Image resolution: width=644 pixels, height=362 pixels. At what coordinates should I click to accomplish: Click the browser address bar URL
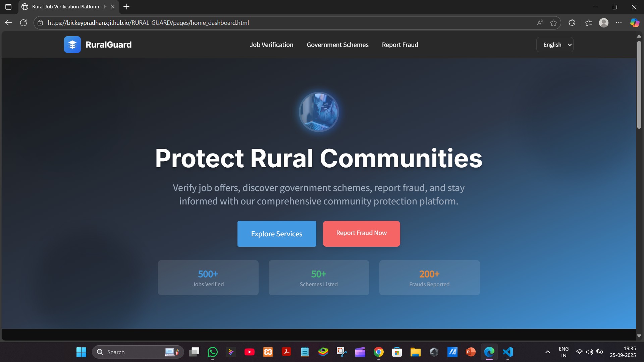pyautogui.click(x=148, y=23)
